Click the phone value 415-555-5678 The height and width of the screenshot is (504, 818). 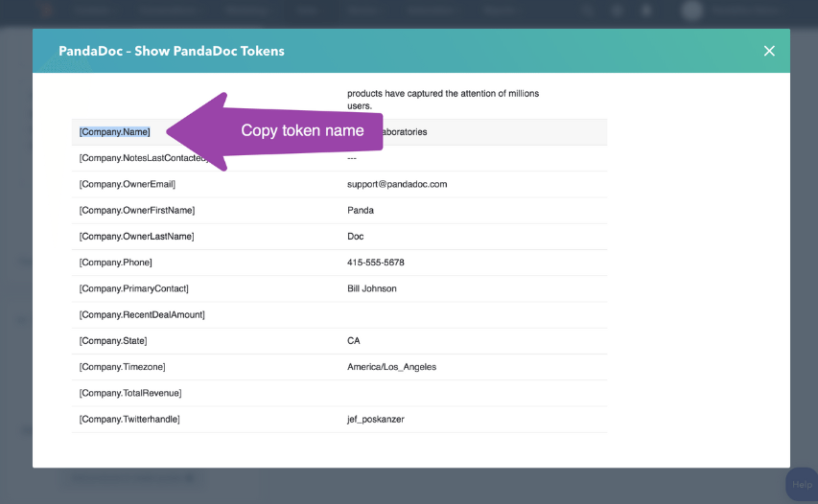(376, 263)
